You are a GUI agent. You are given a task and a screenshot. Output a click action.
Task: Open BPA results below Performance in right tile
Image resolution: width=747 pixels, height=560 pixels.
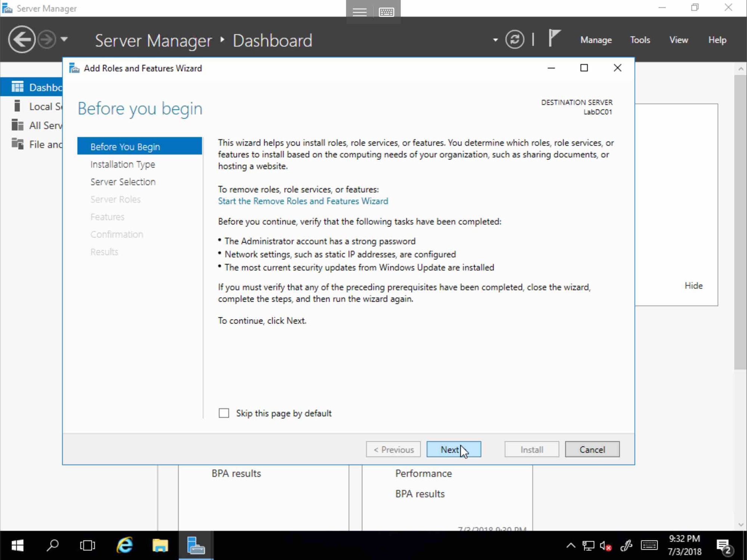click(x=420, y=494)
